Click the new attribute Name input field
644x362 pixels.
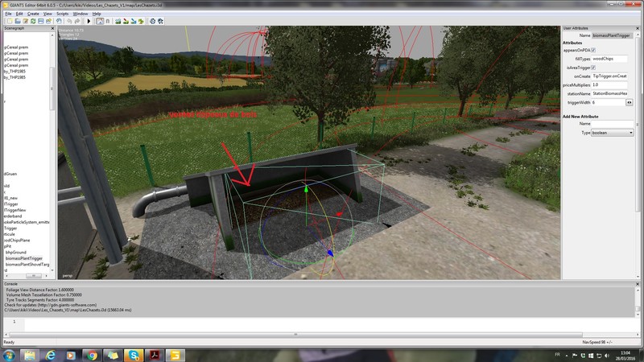click(x=613, y=124)
